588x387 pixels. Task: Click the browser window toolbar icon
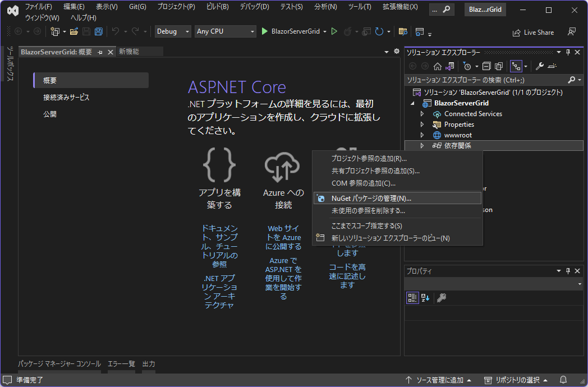click(420, 31)
